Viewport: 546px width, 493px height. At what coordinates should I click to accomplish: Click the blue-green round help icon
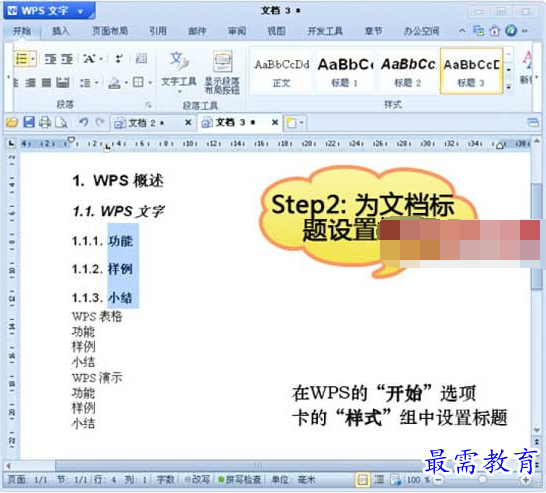click(511, 31)
